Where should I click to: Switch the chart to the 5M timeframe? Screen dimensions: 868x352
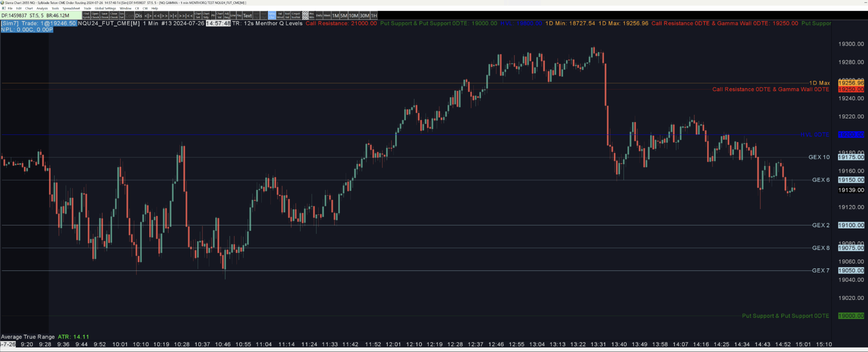pyautogui.click(x=344, y=15)
